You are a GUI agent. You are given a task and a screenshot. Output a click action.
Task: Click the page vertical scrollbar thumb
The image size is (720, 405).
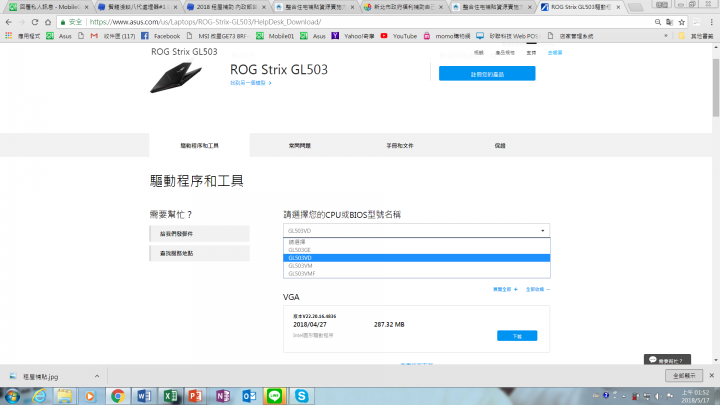(716, 88)
